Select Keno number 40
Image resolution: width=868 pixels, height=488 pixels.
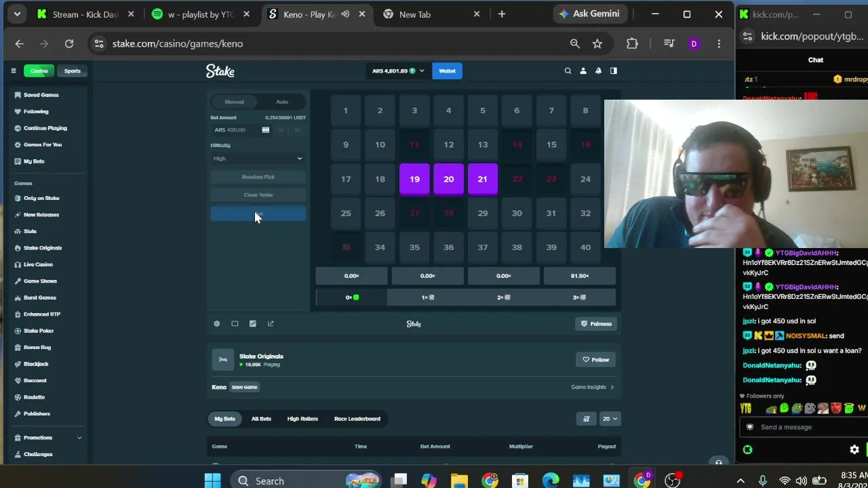coord(585,247)
